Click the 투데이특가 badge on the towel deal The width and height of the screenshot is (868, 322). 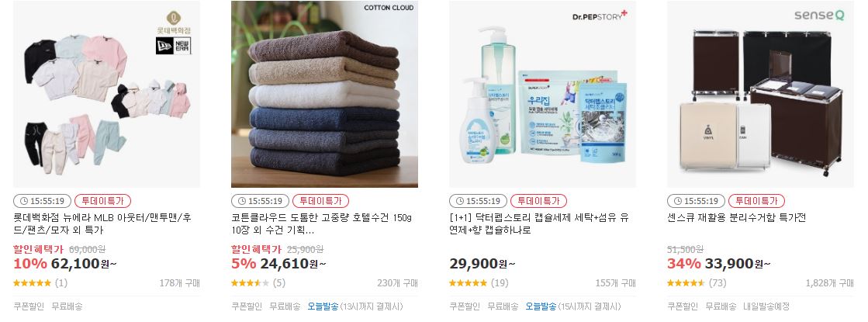click(x=320, y=201)
